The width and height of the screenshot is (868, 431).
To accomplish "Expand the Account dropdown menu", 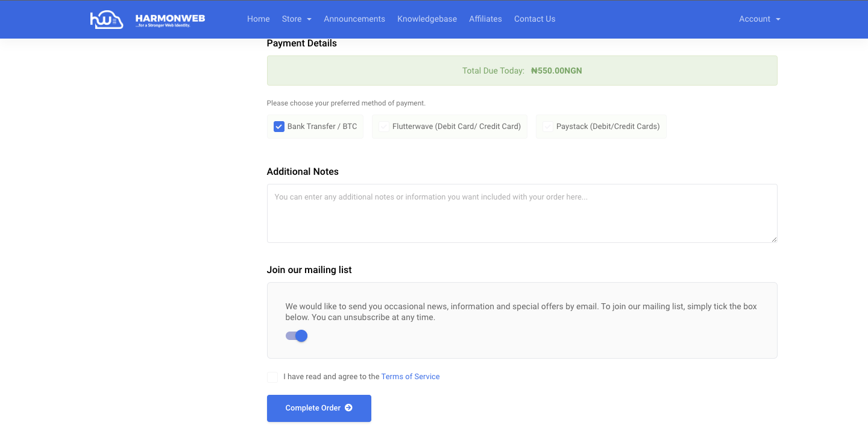I will [759, 19].
